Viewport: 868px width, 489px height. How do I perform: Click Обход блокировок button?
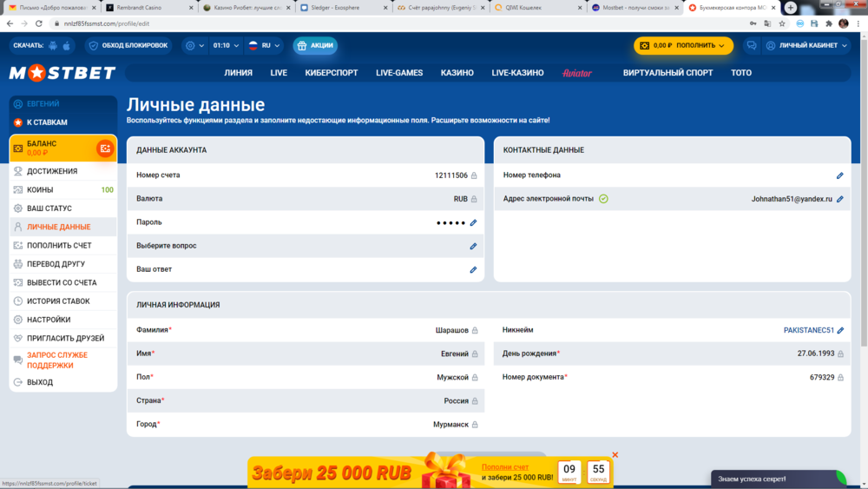click(128, 45)
